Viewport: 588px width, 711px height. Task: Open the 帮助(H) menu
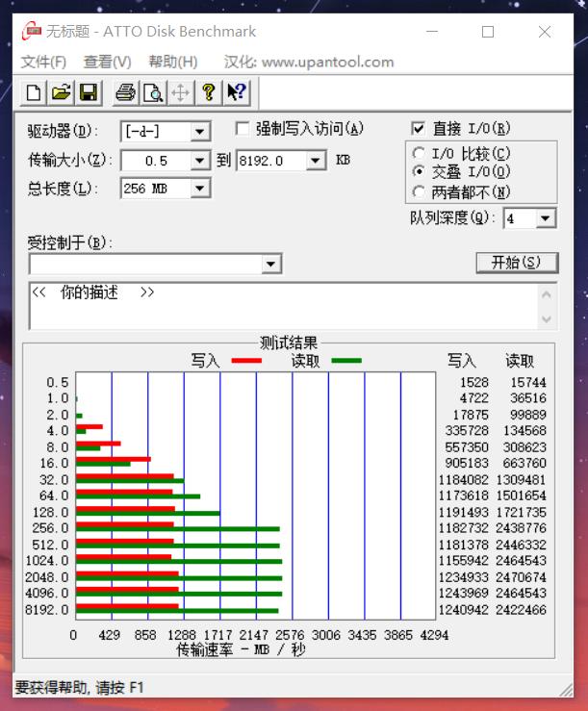pyautogui.click(x=173, y=62)
